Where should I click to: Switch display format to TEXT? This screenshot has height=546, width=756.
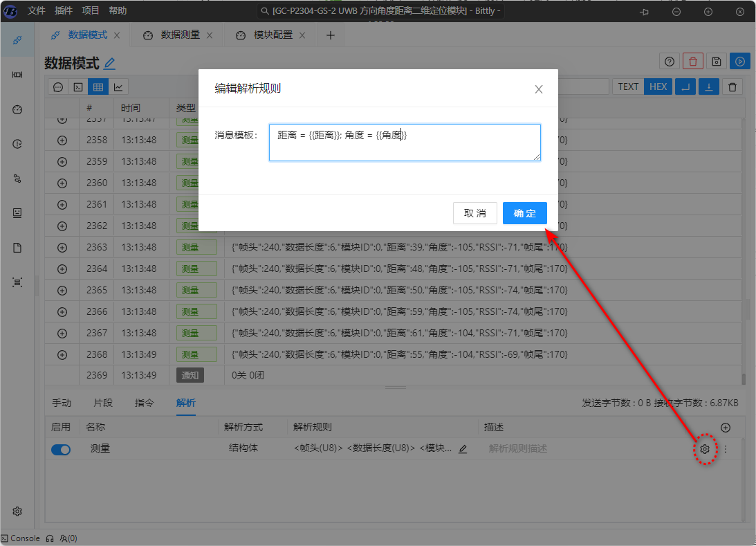tap(628, 87)
